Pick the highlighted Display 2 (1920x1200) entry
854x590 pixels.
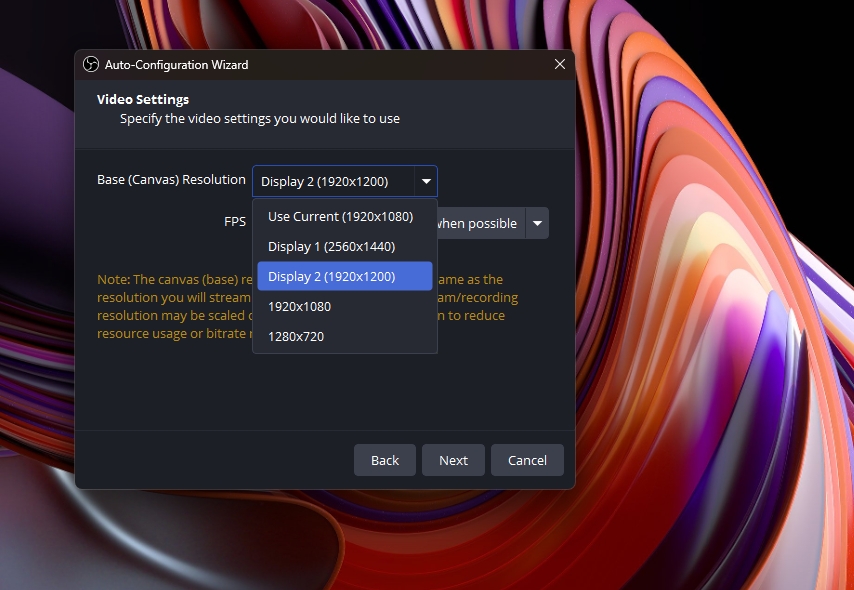[331, 276]
